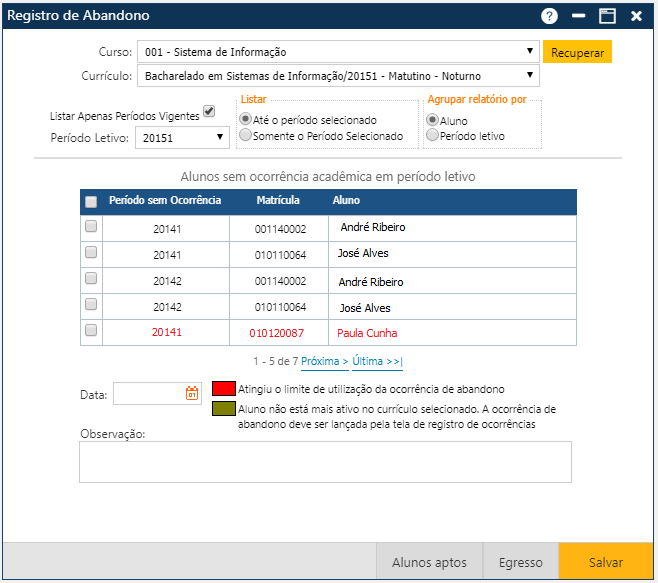Open the calendar date picker icon
This screenshot has height=583, width=658.
192,394
